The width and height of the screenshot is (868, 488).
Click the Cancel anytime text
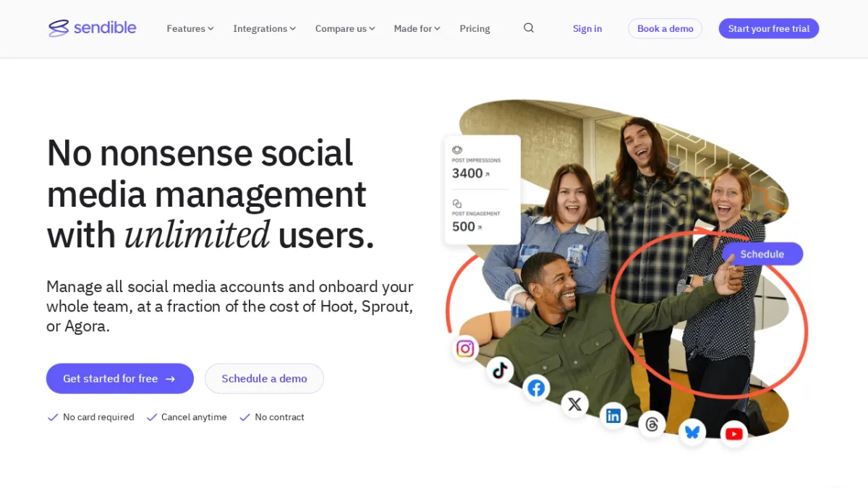pos(194,417)
